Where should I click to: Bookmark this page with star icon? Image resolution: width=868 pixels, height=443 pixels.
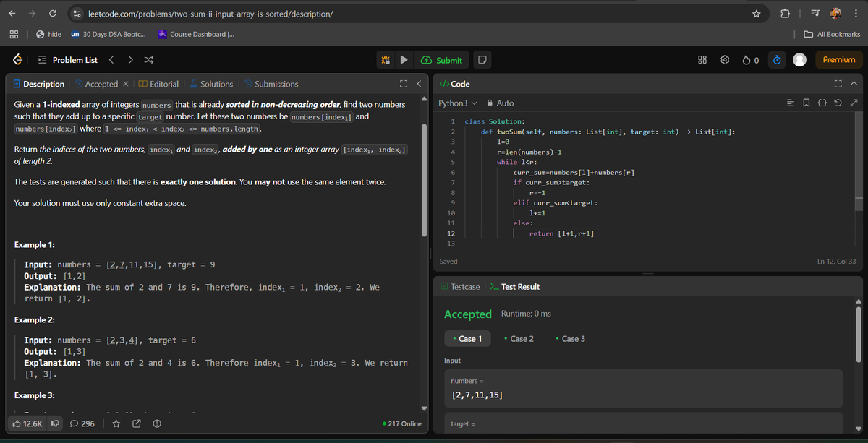756,14
